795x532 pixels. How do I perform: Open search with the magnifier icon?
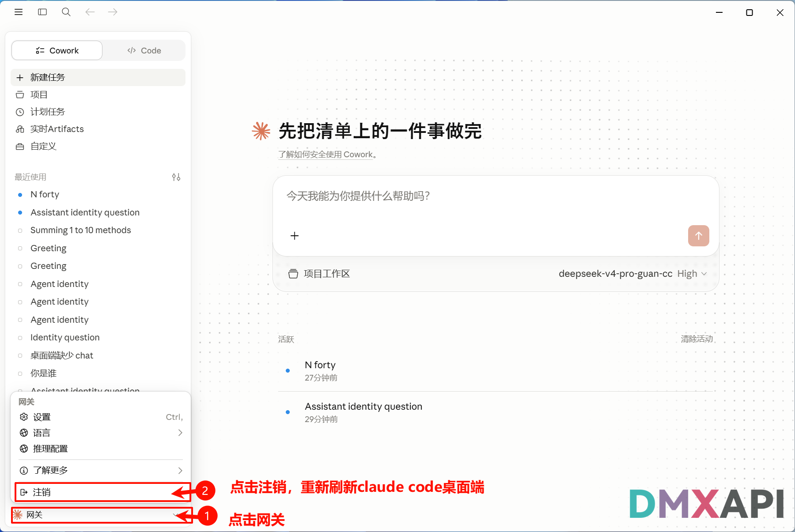(x=66, y=12)
